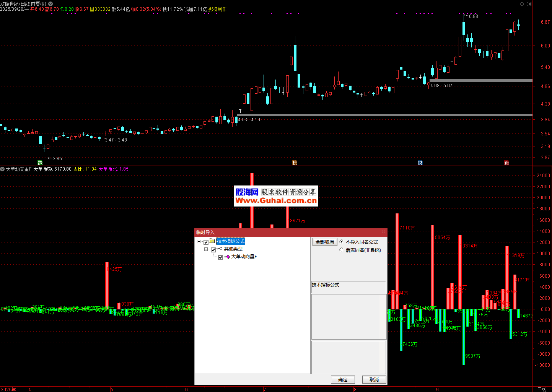The width and height of the screenshot is (552, 392).
Task: Collapse the 其他类型 tree node
Action: pyautogui.click(x=206, y=249)
